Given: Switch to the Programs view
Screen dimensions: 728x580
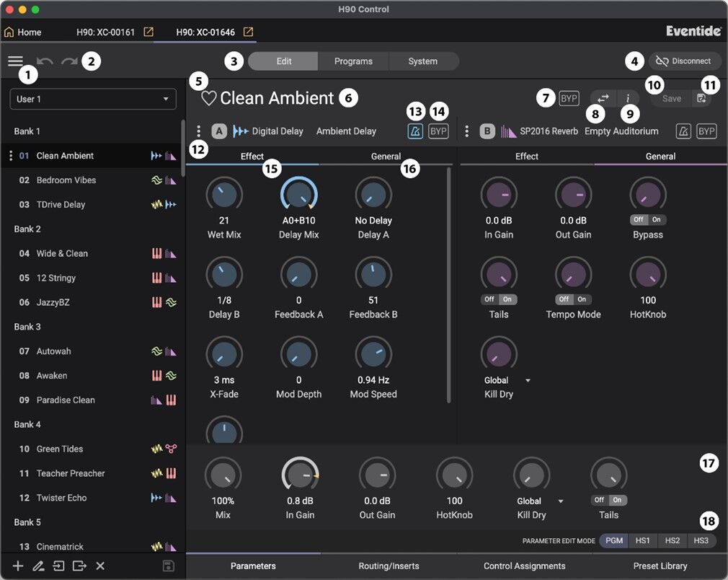Looking at the screenshot, I should pyautogui.click(x=353, y=61).
